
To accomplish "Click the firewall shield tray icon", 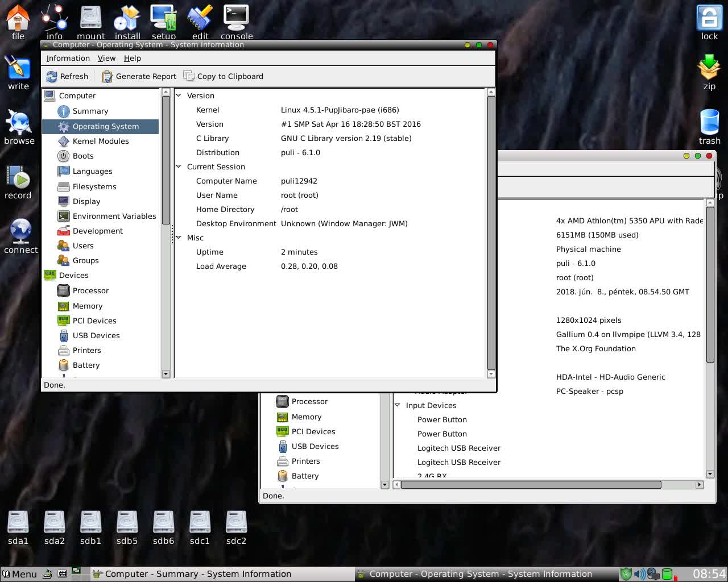I will click(x=626, y=574).
